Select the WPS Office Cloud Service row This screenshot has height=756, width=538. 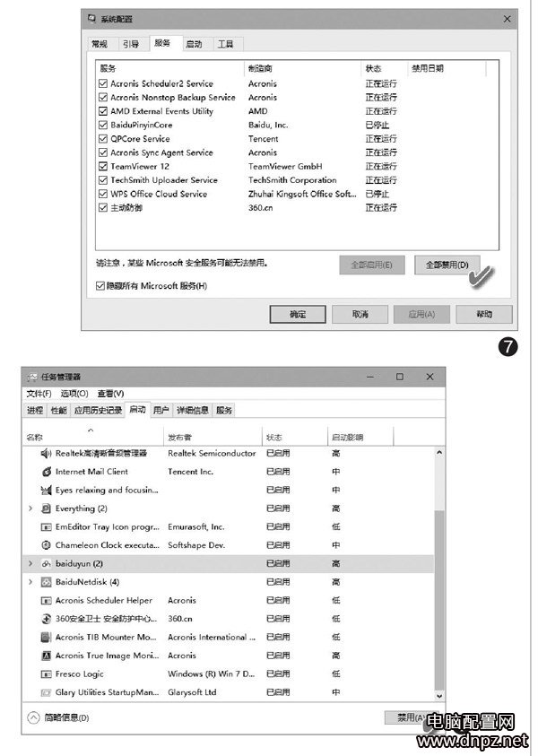coord(298,195)
